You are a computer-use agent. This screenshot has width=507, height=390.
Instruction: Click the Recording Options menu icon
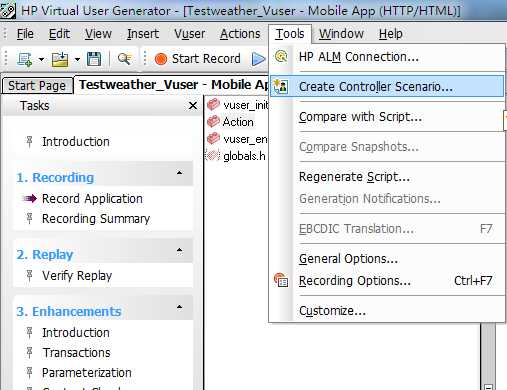click(x=281, y=280)
